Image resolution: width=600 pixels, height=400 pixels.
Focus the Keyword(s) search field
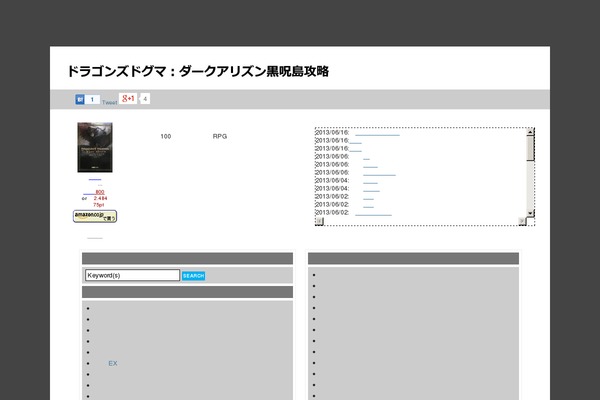(x=132, y=275)
